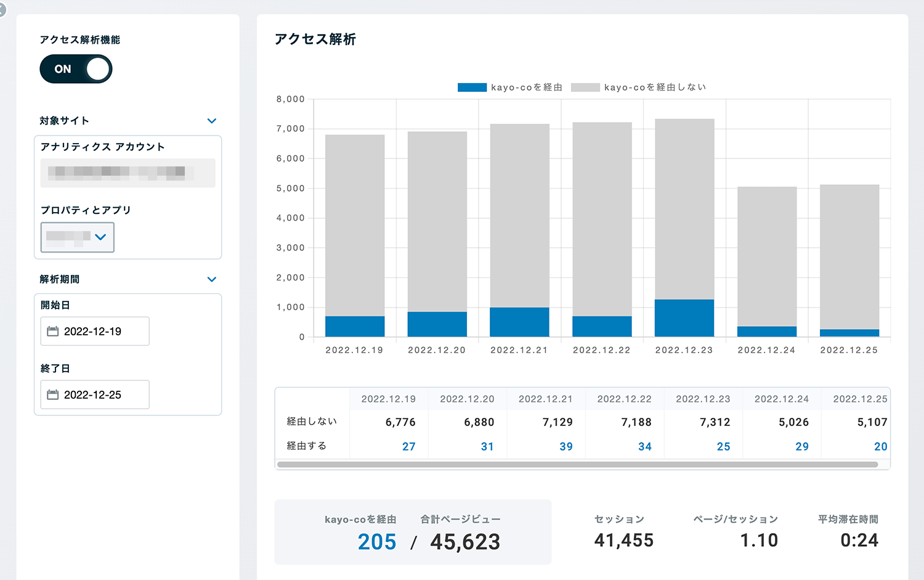Click the 経由する value 39 in table
Screen dimensions: 924x580
click(565, 447)
